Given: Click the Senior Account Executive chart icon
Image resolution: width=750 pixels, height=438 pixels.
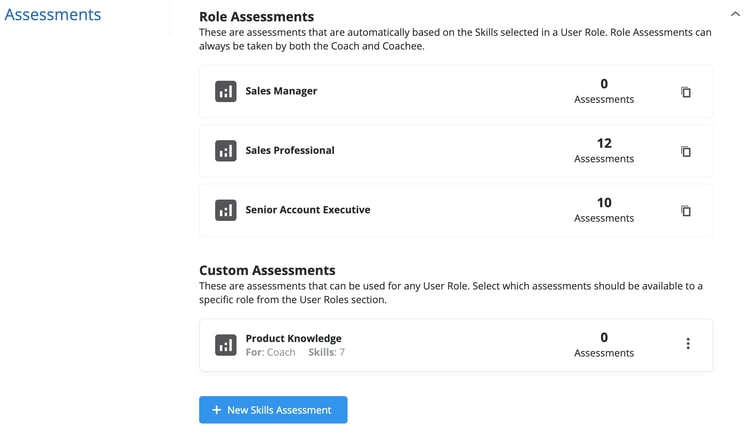Looking at the screenshot, I should tap(225, 210).
